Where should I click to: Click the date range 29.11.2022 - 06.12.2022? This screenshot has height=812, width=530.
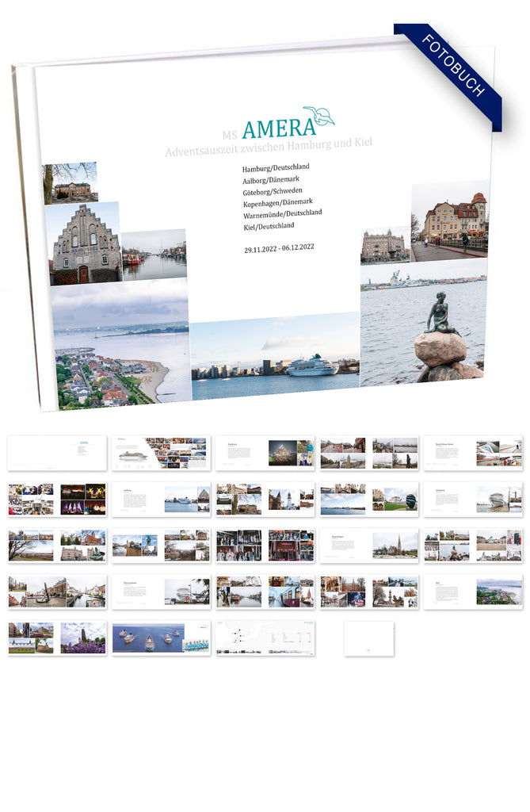[x=279, y=248]
